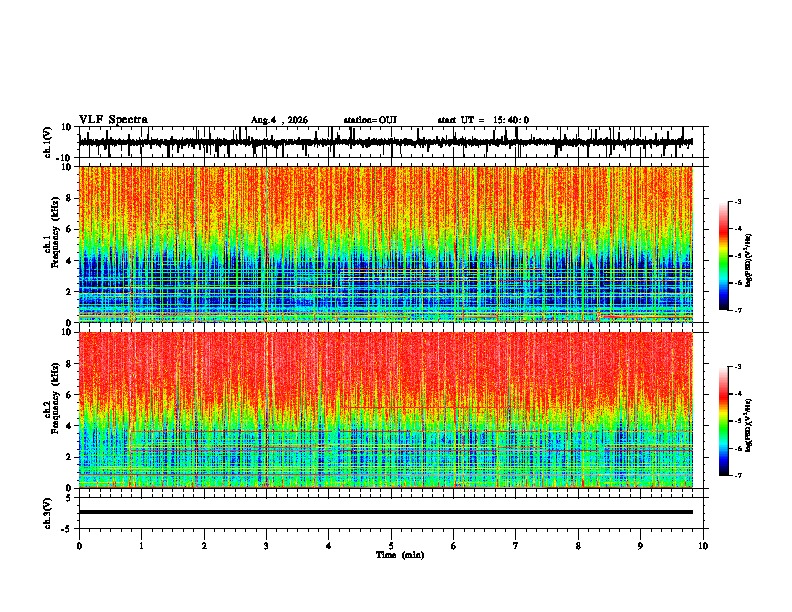Click the ch.2 PSD color scale bar
Viewport: 792px width, 612px height.
tap(724, 421)
